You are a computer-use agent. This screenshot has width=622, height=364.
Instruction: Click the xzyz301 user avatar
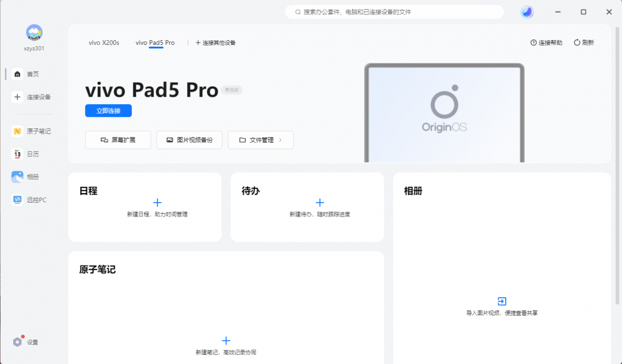tap(34, 32)
